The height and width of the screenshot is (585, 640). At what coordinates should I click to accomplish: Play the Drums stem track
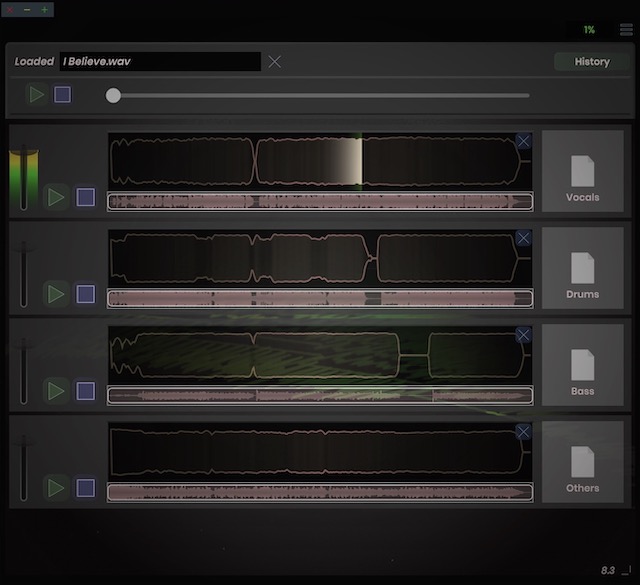[x=56, y=294]
